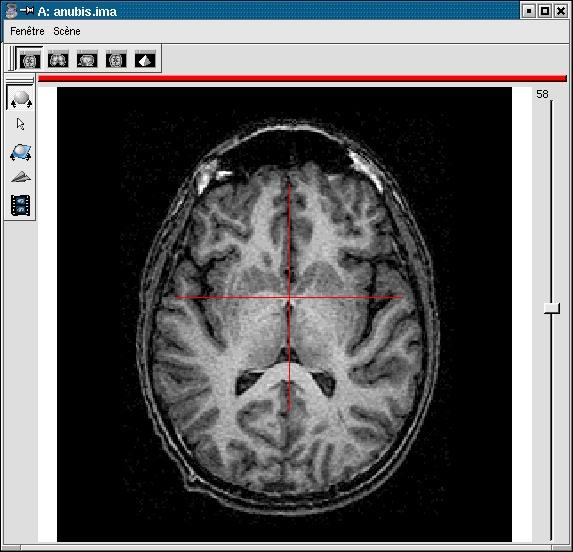Toggle the pin icon in title bar
573x552 pixels.
coord(27,11)
